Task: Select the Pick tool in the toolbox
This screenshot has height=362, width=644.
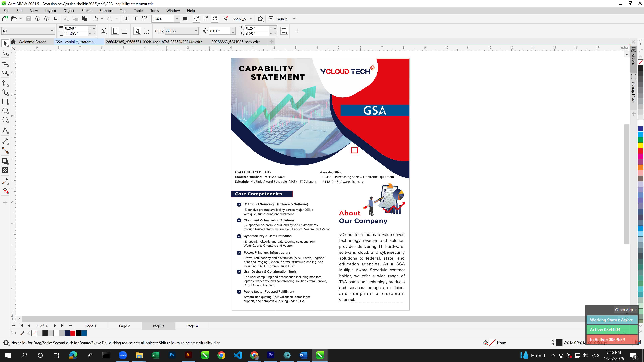Action: (5, 43)
